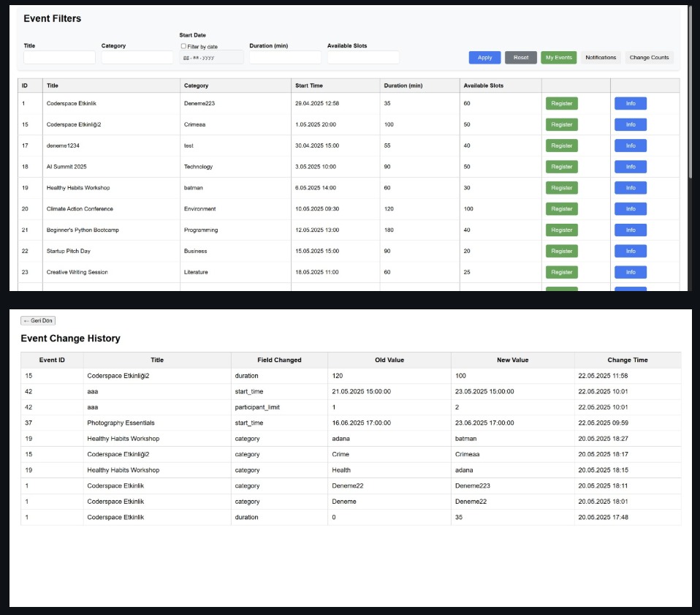
Task: Click the Title filter input field
Action: 59,57
